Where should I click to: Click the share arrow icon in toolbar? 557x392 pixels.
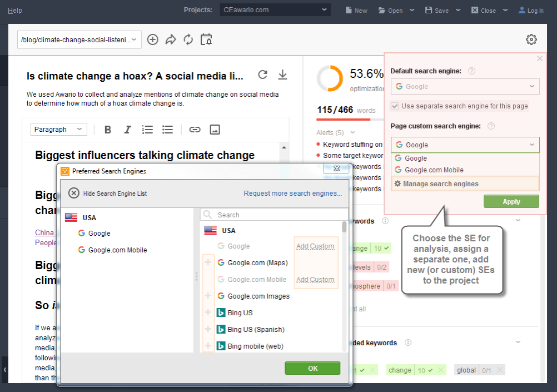(x=171, y=39)
